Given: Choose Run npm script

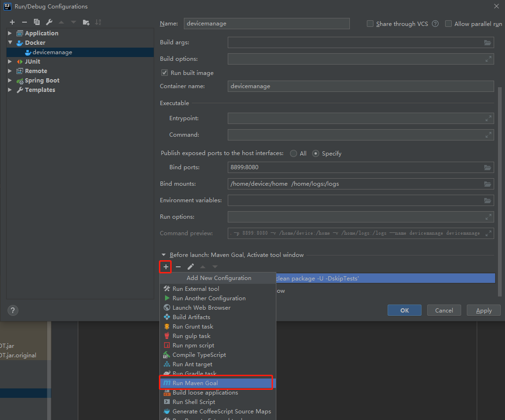Looking at the screenshot, I should [x=218, y=346].
